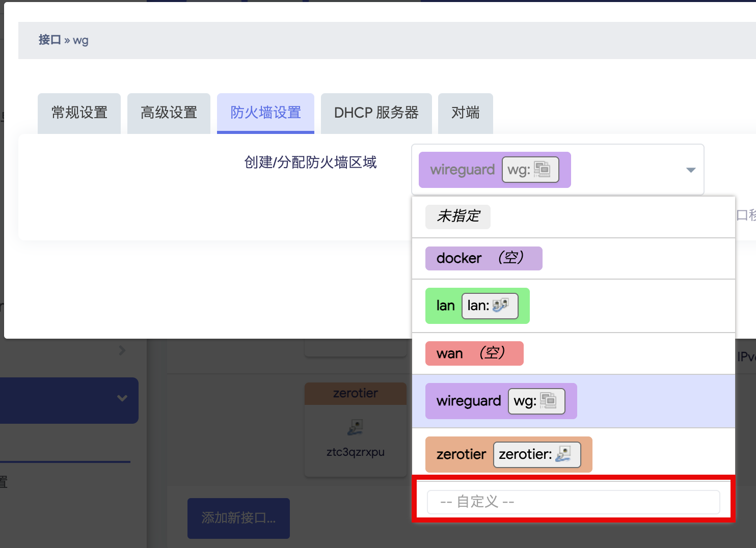The width and height of the screenshot is (756, 548).
Task: Click the 防火墙设置 tab
Action: [x=265, y=113]
